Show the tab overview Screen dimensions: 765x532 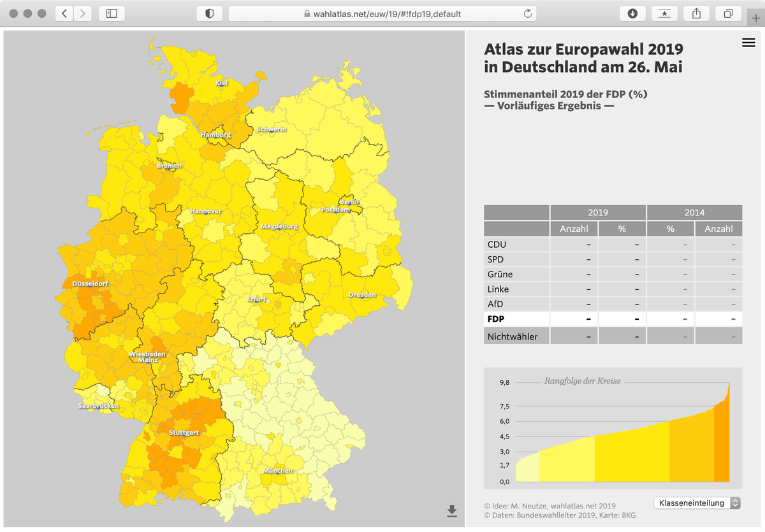point(728,13)
